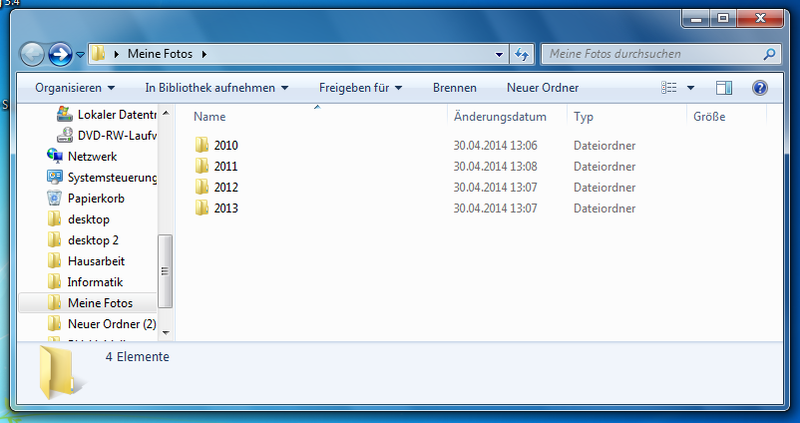The height and width of the screenshot is (423, 800).
Task: Open the Freigeben für menu
Action: [x=360, y=88]
